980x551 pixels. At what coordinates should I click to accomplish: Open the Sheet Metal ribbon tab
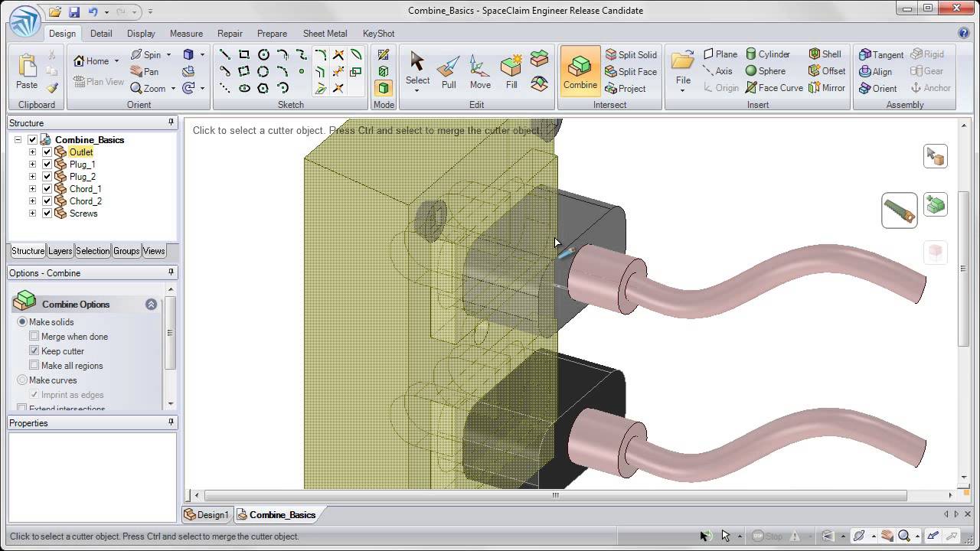click(325, 34)
